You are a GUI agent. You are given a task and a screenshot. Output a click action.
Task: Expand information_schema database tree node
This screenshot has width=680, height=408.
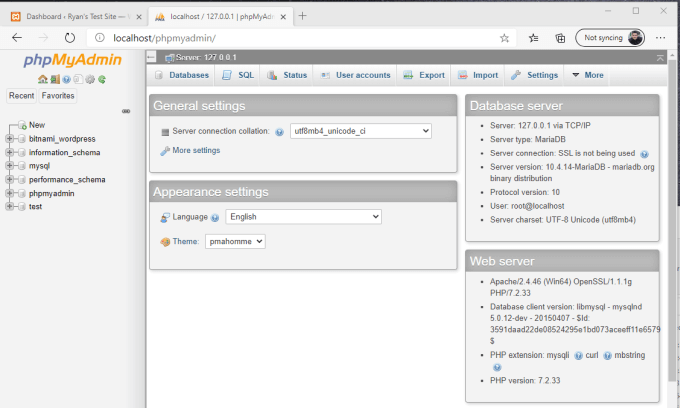[10, 152]
